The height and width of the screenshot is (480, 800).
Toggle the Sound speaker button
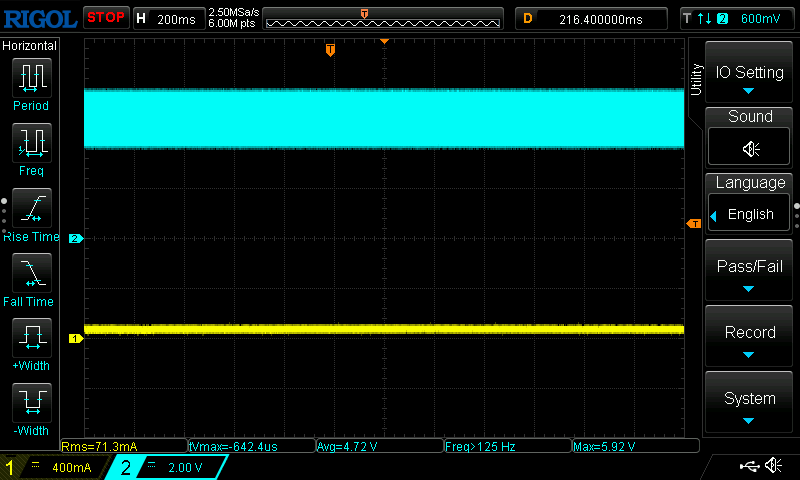coord(750,148)
